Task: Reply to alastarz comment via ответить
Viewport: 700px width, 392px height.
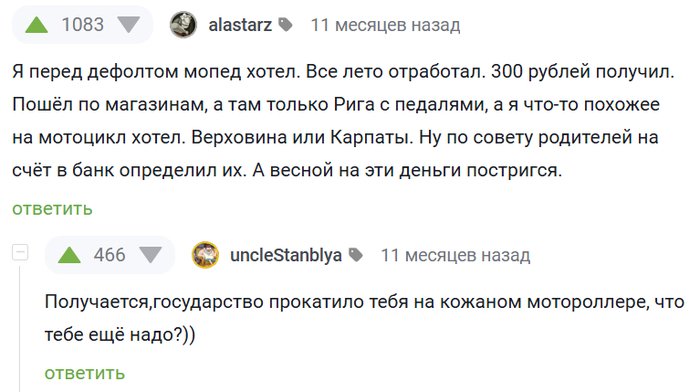Action: tap(52, 209)
